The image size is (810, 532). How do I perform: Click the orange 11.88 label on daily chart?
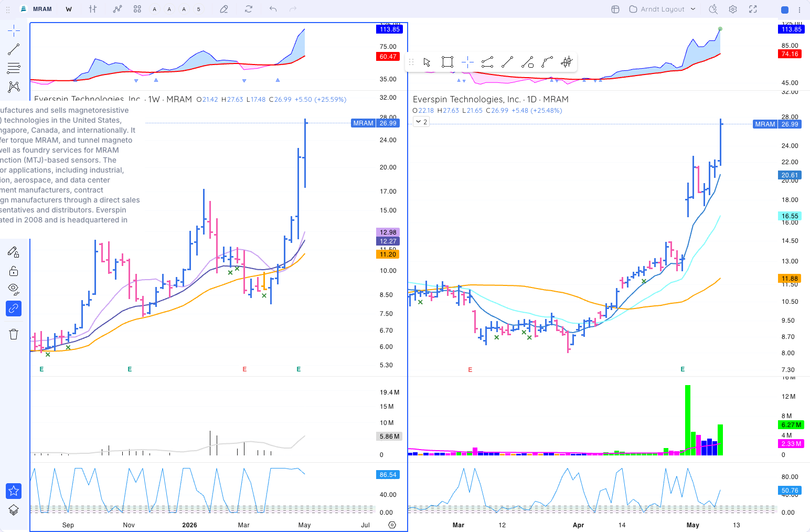pyautogui.click(x=790, y=279)
